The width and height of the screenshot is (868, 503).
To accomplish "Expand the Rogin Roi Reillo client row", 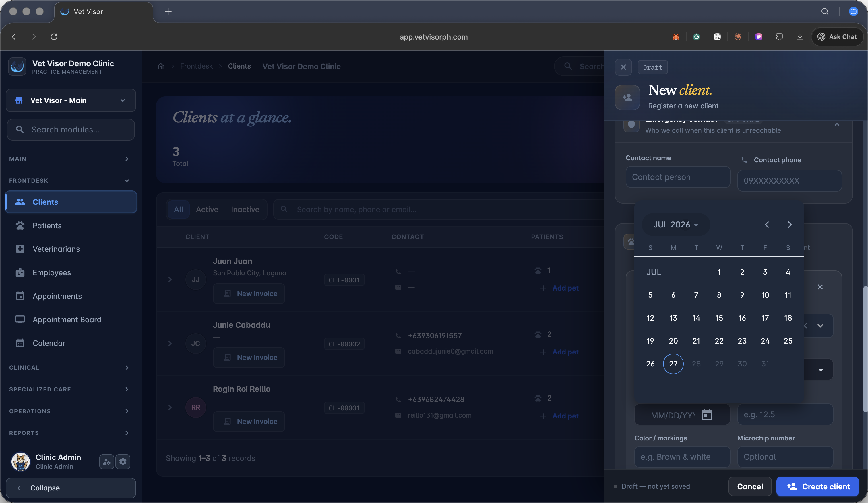I will (170, 407).
